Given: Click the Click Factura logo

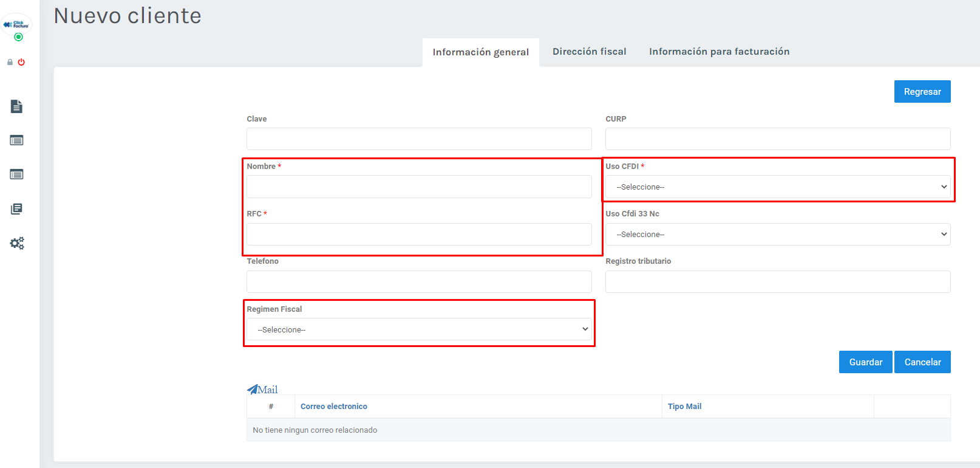Looking at the screenshot, I should coord(16,25).
